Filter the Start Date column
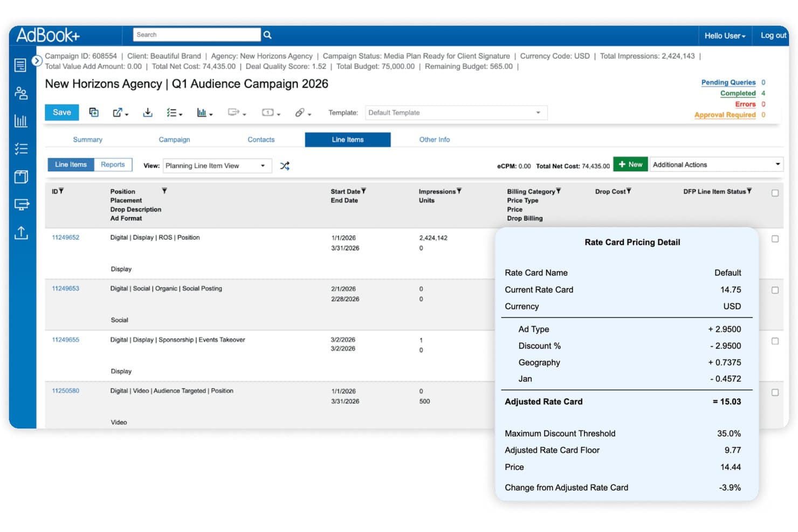 363,191
